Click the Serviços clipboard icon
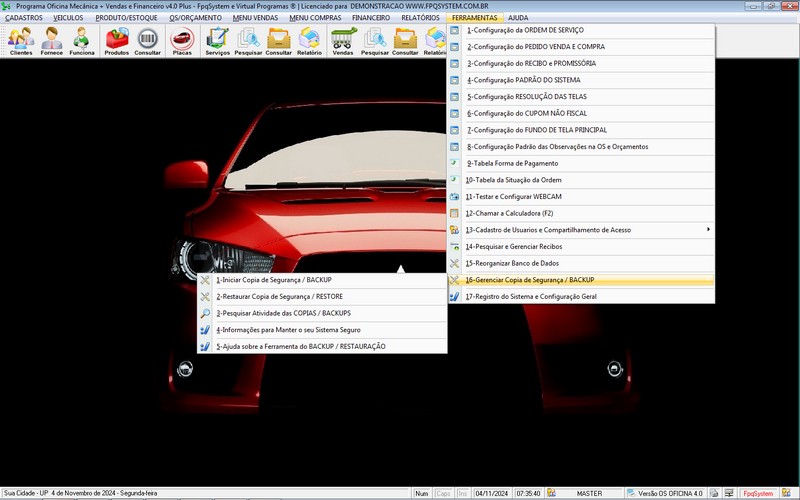The height and width of the screenshot is (500, 800). (217, 40)
